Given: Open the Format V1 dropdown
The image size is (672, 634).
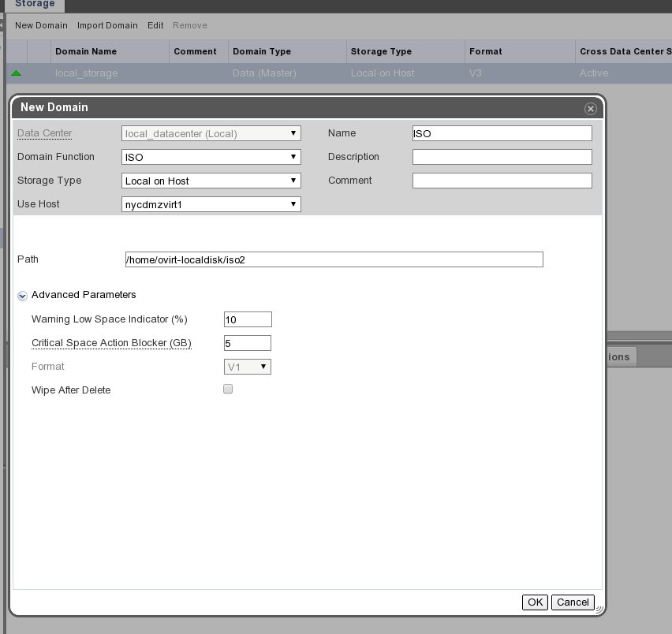Looking at the screenshot, I should (248, 367).
